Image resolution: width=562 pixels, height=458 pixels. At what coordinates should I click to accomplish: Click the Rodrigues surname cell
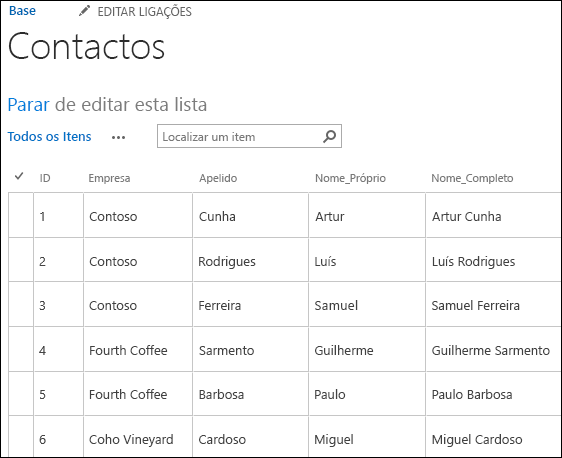coord(251,260)
